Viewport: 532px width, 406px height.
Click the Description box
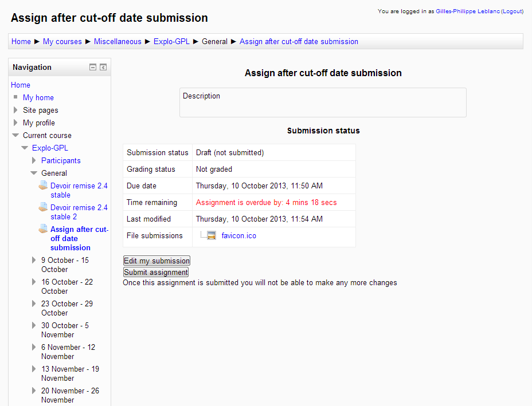(x=323, y=103)
